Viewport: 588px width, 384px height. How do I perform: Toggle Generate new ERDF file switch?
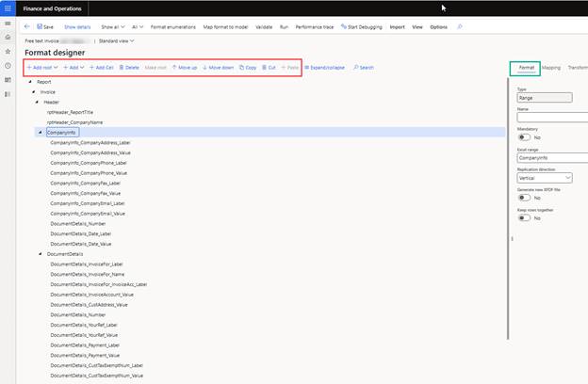click(x=524, y=198)
